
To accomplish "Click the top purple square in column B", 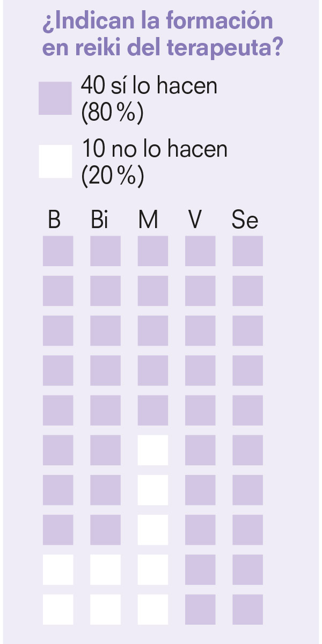I will [58, 251].
